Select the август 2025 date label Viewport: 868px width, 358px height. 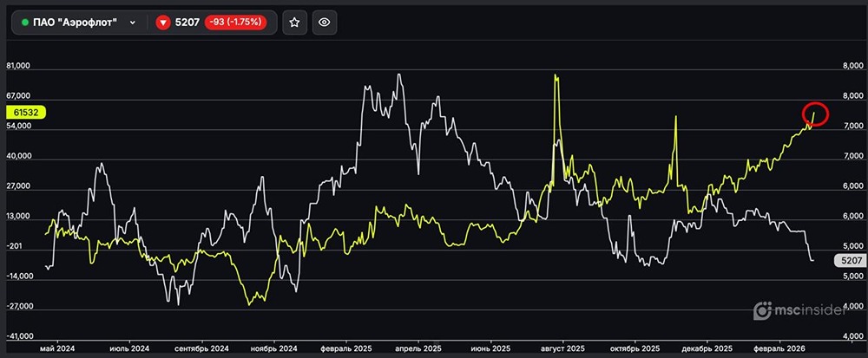tap(562, 349)
